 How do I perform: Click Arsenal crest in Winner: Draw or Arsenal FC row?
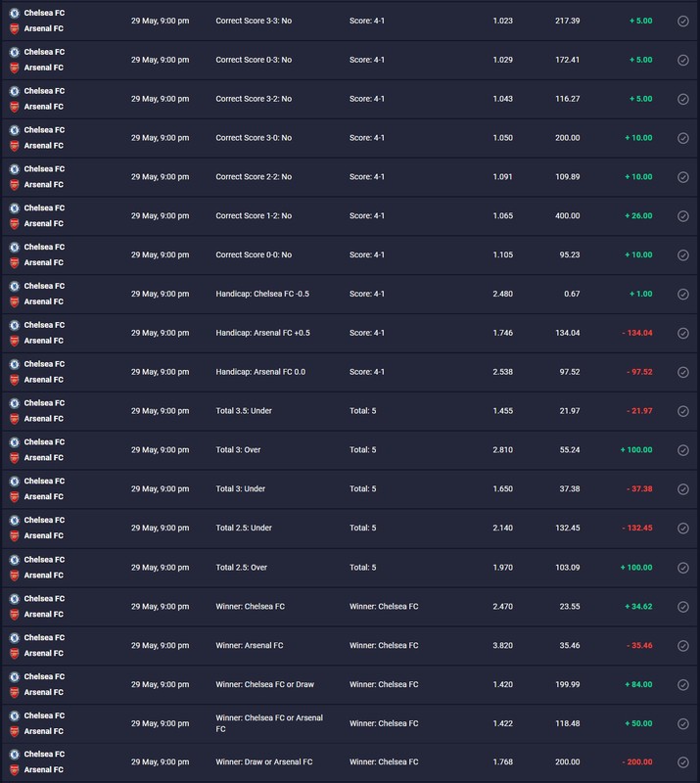pos(15,770)
